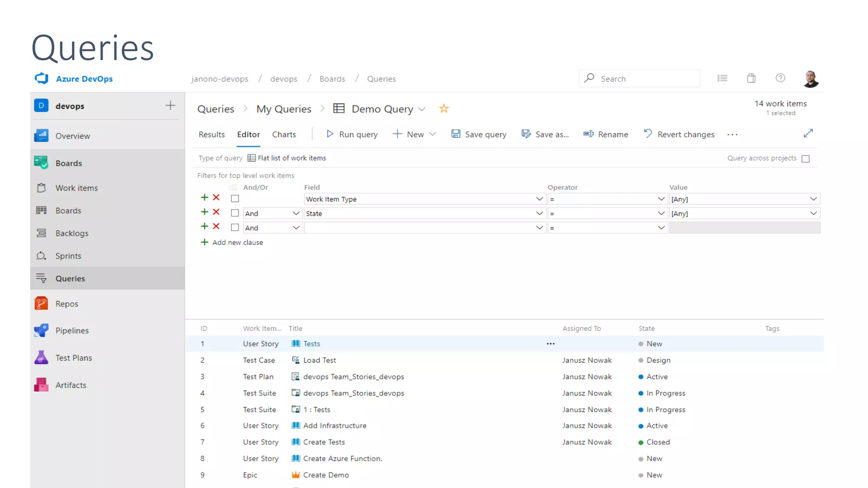This screenshot has width=868, height=488.
Task: Enter full screen mode with expand icon
Action: pos(808,133)
